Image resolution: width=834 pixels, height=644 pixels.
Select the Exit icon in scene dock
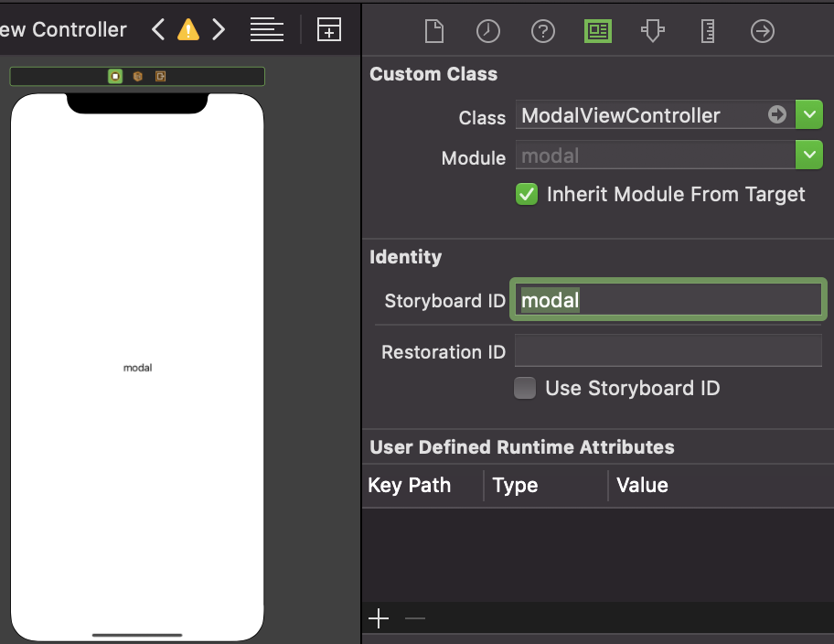(x=160, y=76)
